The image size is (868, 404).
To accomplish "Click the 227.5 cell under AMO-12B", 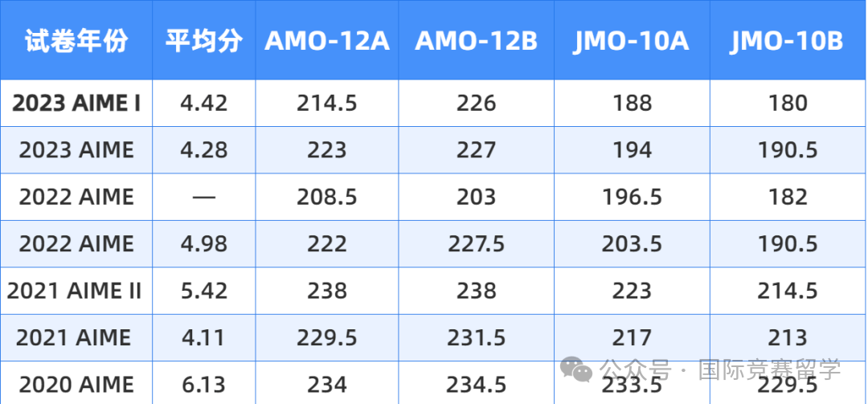I will point(476,244).
